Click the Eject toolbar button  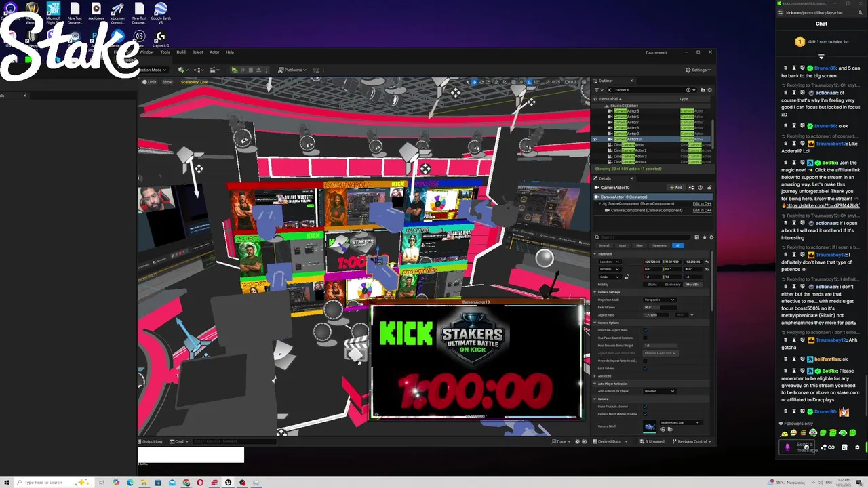pos(258,70)
